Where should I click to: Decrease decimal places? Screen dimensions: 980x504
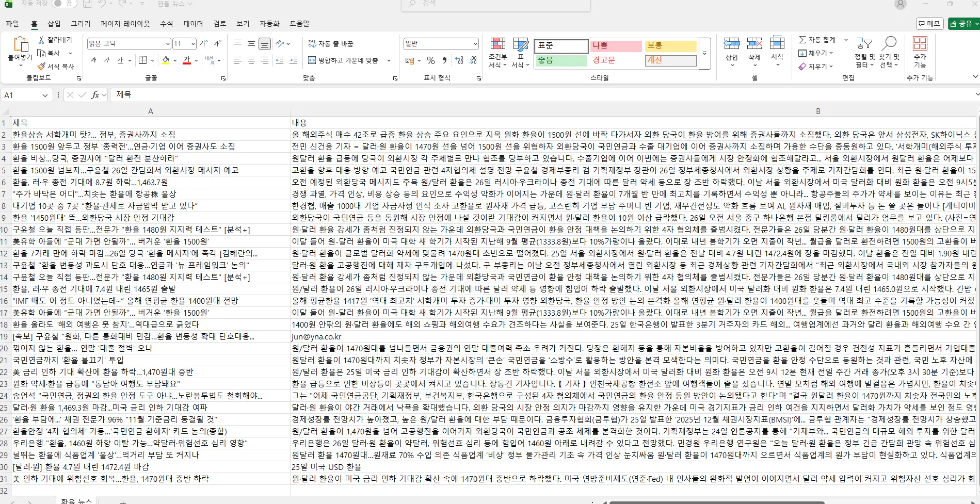[473, 60]
